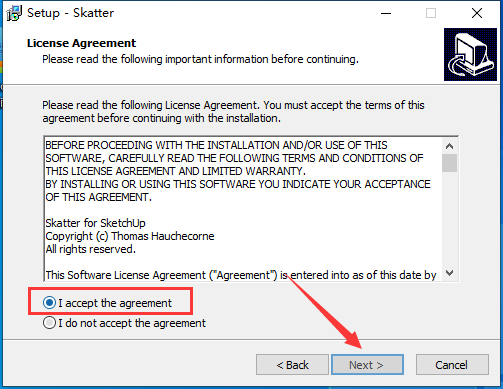
Task: Minimize the Setup - Skatter window
Action: [x=386, y=13]
